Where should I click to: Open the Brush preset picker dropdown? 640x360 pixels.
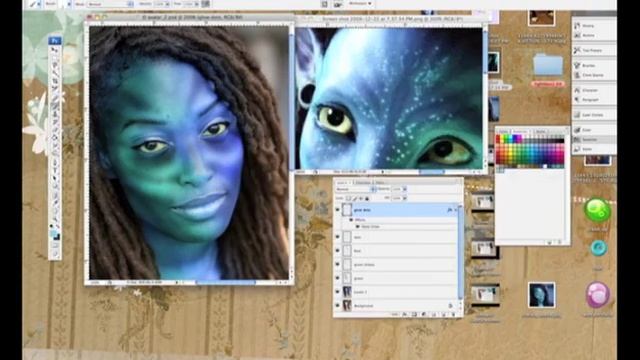tap(68, 4)
